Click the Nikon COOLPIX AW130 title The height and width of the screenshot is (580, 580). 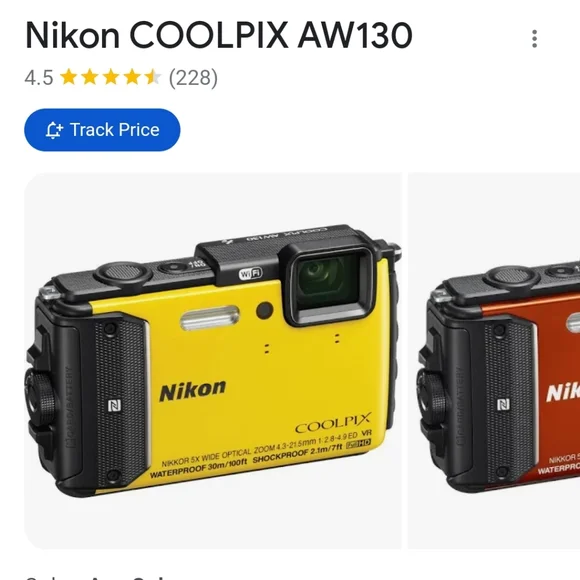[219, 35]
